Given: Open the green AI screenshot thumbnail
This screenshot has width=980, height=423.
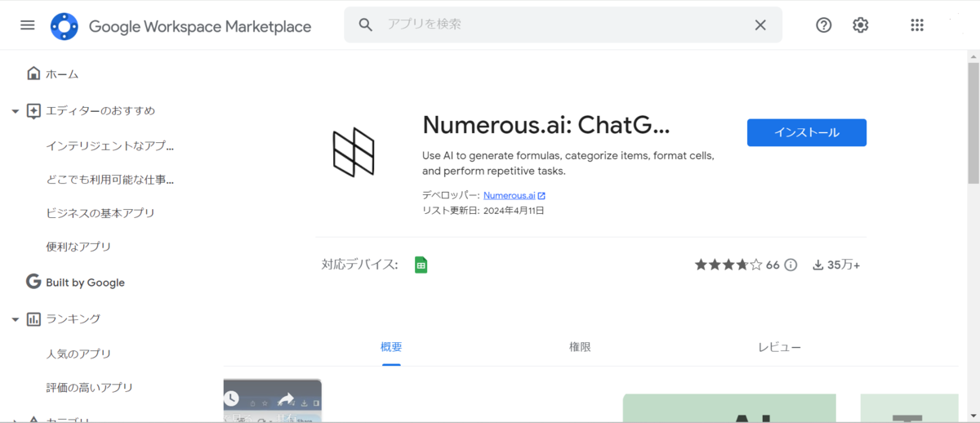Looking at the screenshot, I should pos(729,408).
